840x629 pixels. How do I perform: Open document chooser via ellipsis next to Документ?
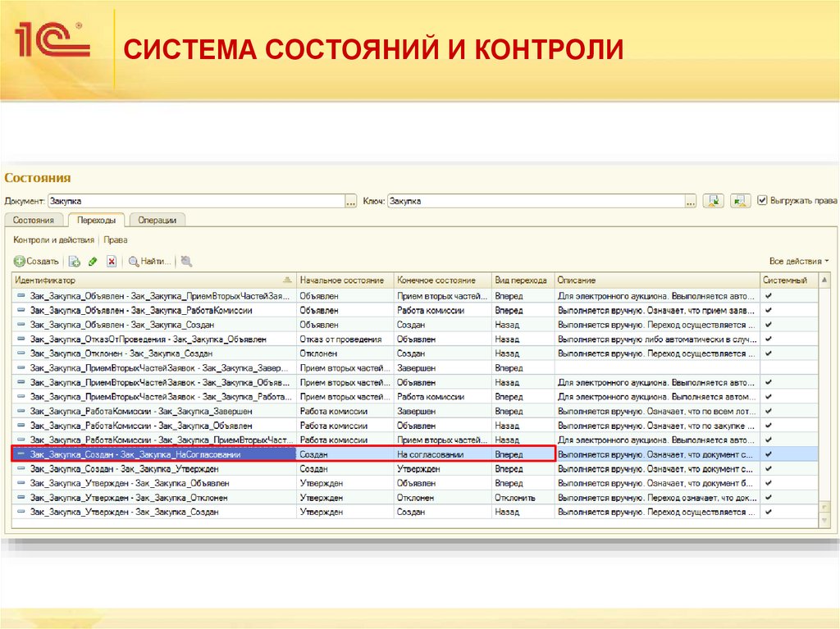pyautogui.click(x=350, y=199)
